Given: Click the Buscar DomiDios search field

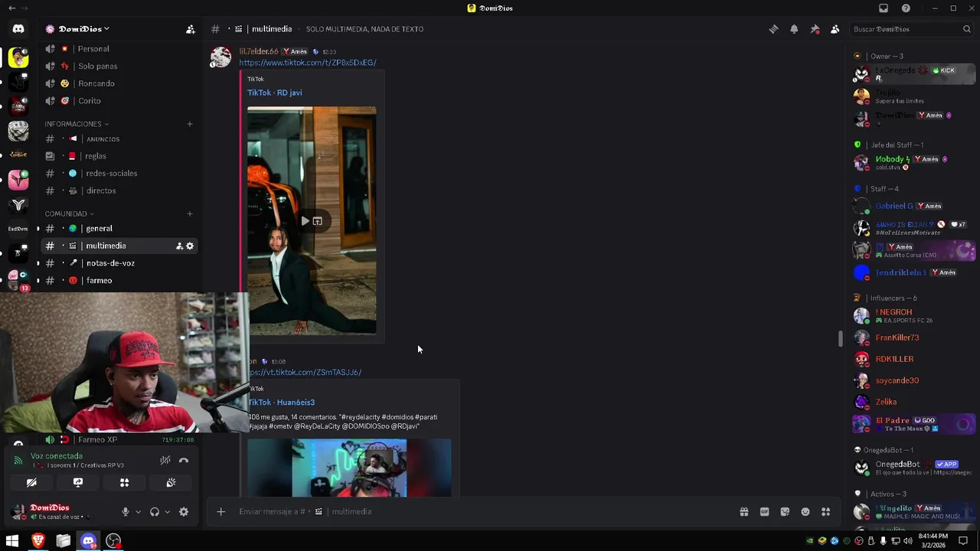Looking at the screenshot, I should 912,29.
